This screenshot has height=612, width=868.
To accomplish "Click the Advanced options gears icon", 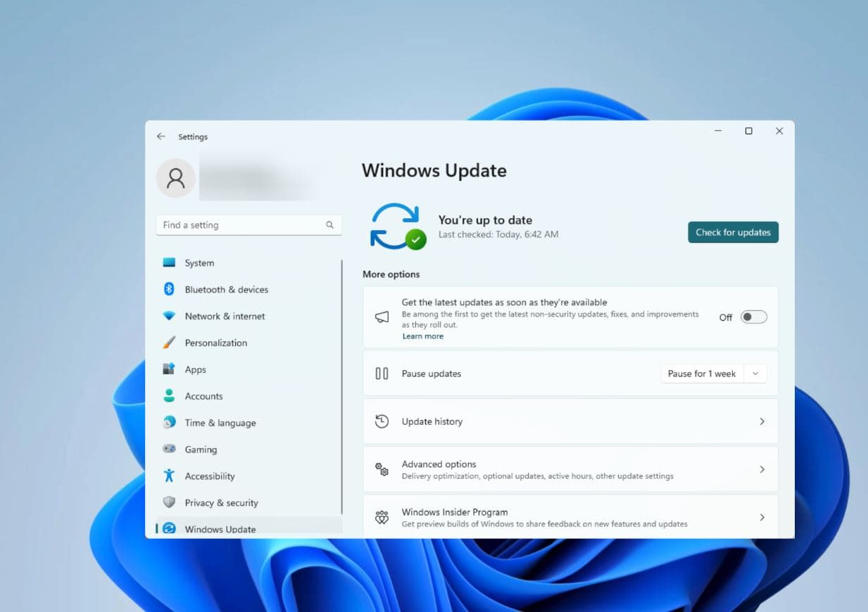I will [x=382, y=469].
